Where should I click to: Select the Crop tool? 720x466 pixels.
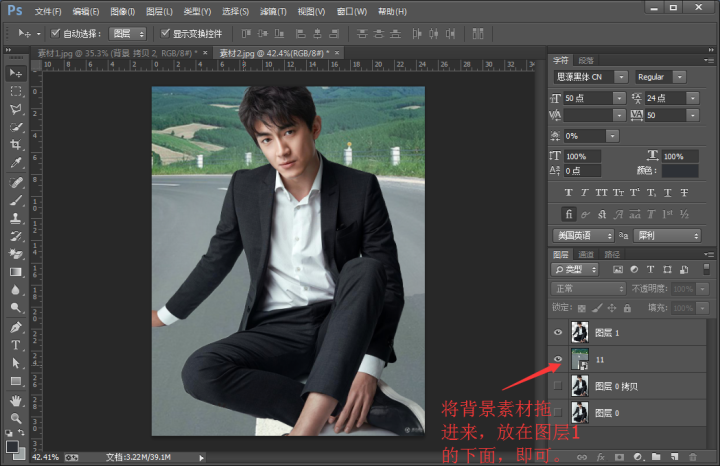pos(16,145)
